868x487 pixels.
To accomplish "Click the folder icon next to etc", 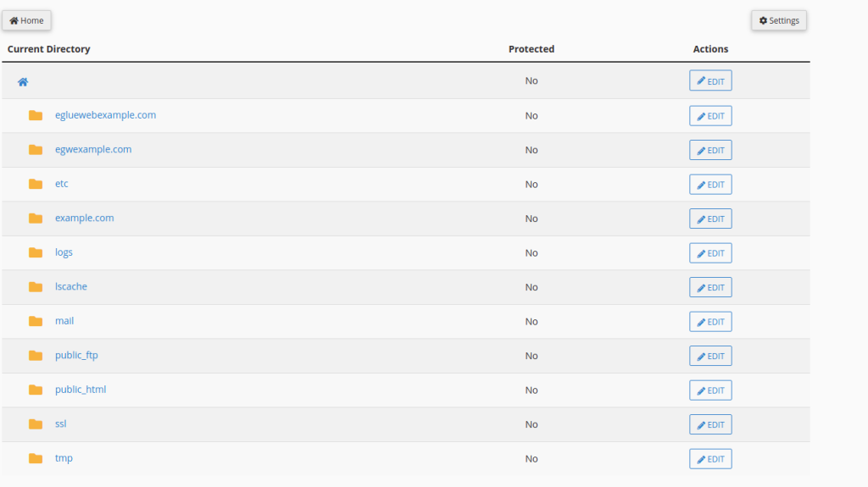I will (36, 184).
